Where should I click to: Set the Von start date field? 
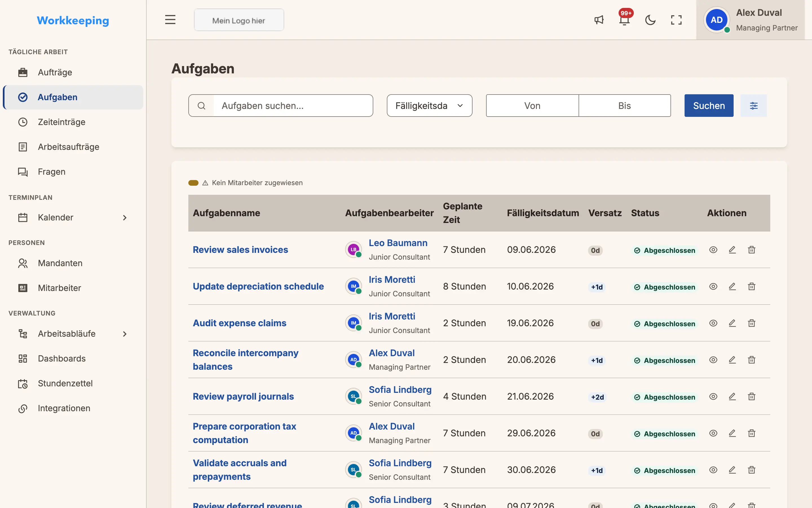point(532,106)
